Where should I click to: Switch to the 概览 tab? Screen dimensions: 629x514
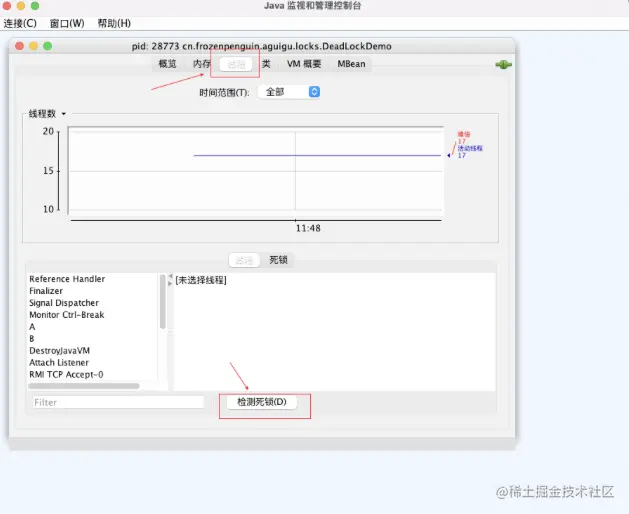[167, 64]
